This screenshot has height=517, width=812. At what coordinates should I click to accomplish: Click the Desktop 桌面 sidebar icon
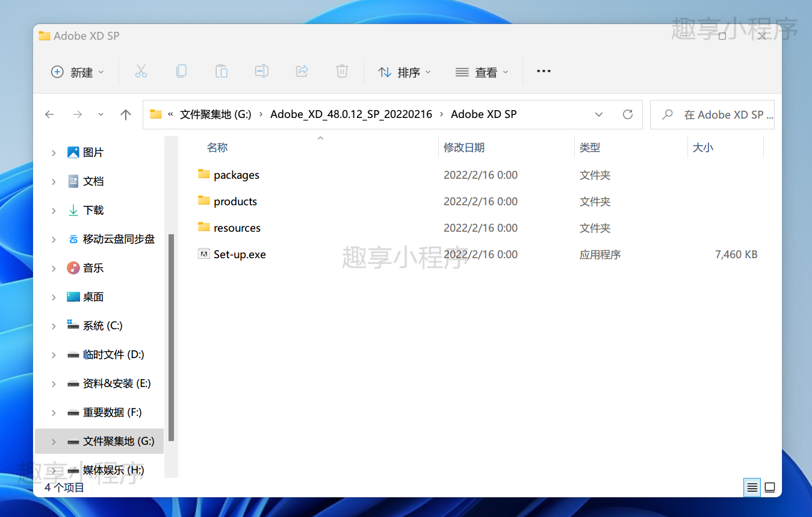pos(73,297)
